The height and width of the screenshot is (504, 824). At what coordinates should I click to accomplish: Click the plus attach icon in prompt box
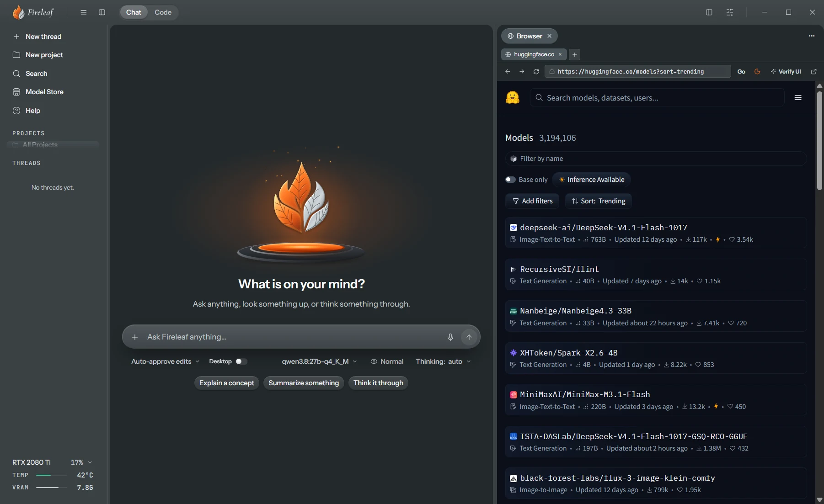135,337
